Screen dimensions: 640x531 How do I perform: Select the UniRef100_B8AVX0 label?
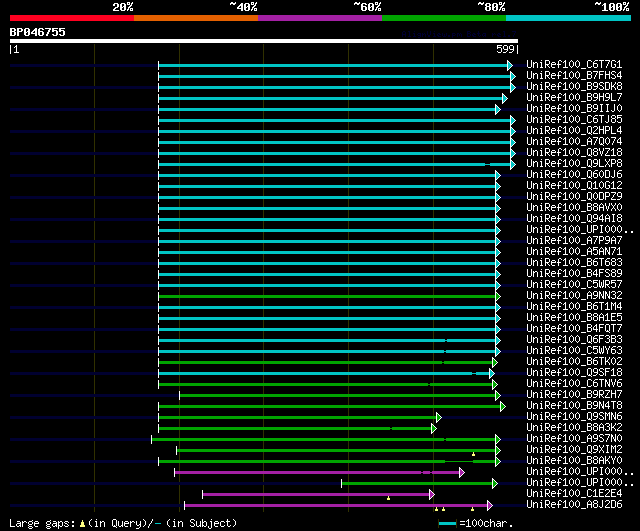574,208
